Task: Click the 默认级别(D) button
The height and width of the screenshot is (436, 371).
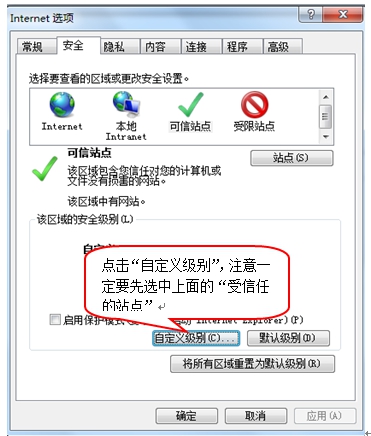Action: (x=288, y=338)
